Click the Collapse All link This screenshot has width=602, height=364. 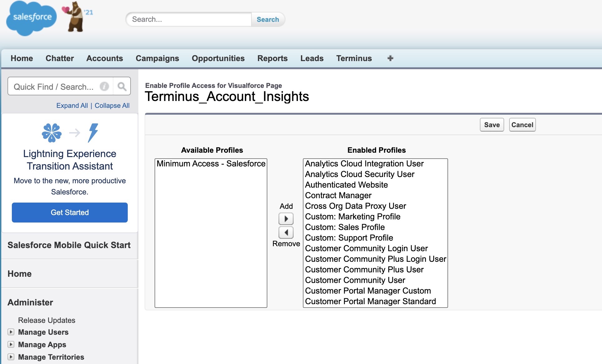point(112,105)
